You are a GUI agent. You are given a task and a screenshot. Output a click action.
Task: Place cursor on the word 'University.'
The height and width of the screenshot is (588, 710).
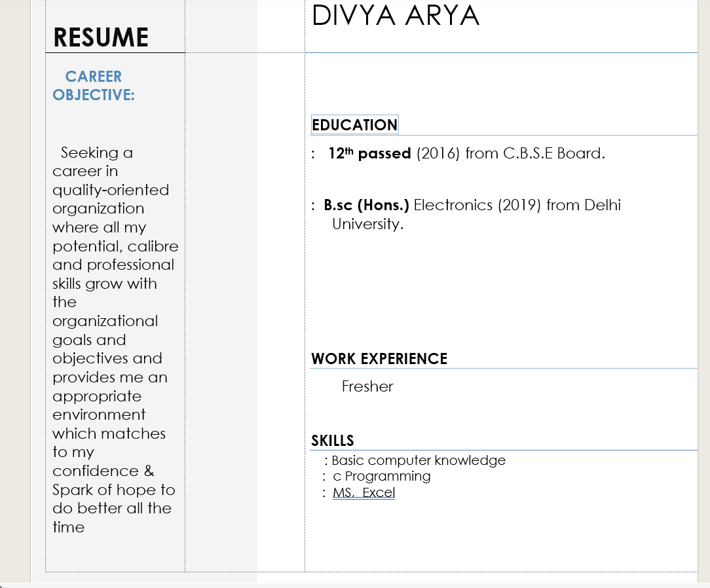[x=367, y=224]
